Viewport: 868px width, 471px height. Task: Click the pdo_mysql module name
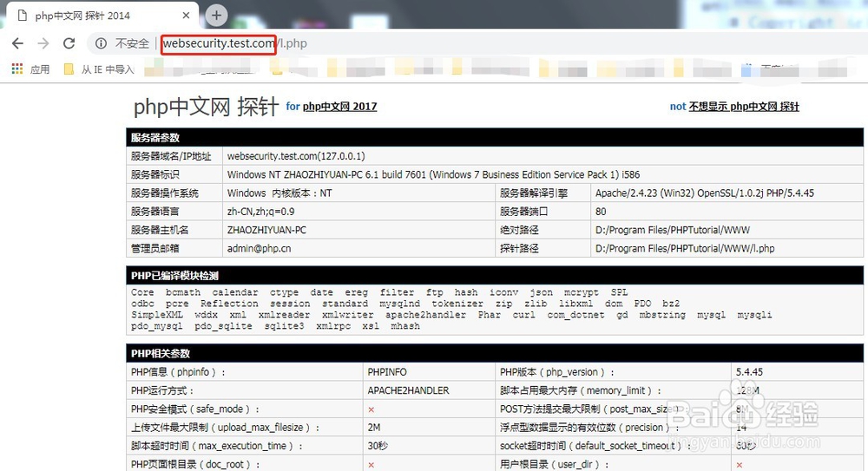pyautogui.click(x=156, y=326)
